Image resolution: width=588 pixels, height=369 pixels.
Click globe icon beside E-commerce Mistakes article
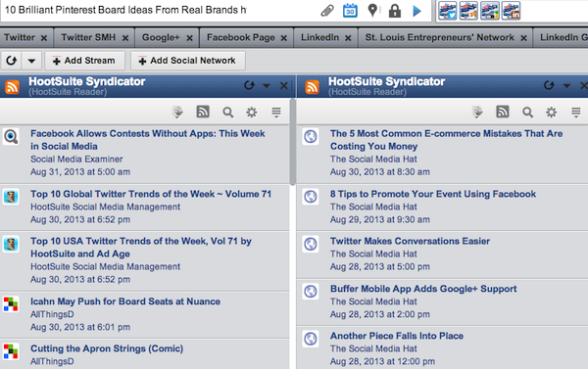pyautogui.click(x=311, y=136)
